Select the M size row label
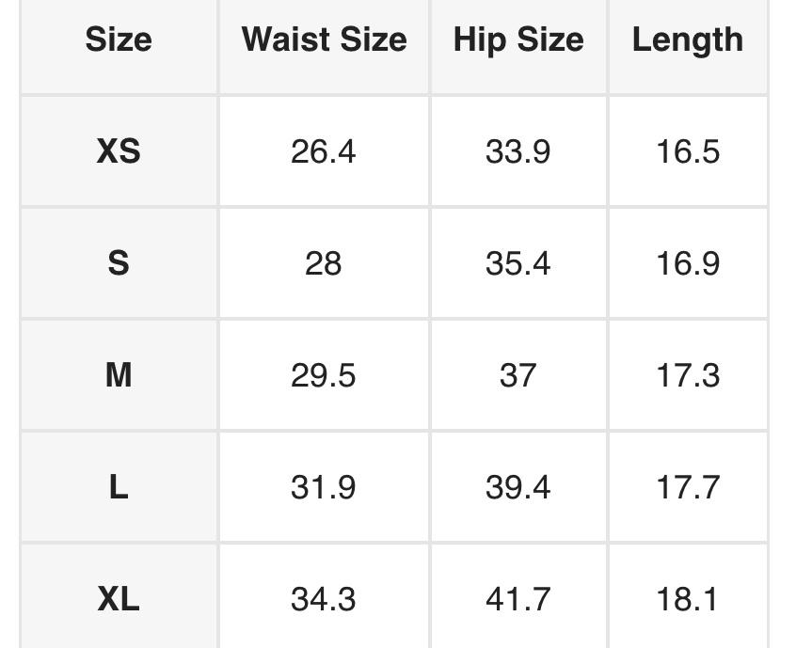This screenshot has width=812, height=648. pyautogui.click(x=119, y=374)
